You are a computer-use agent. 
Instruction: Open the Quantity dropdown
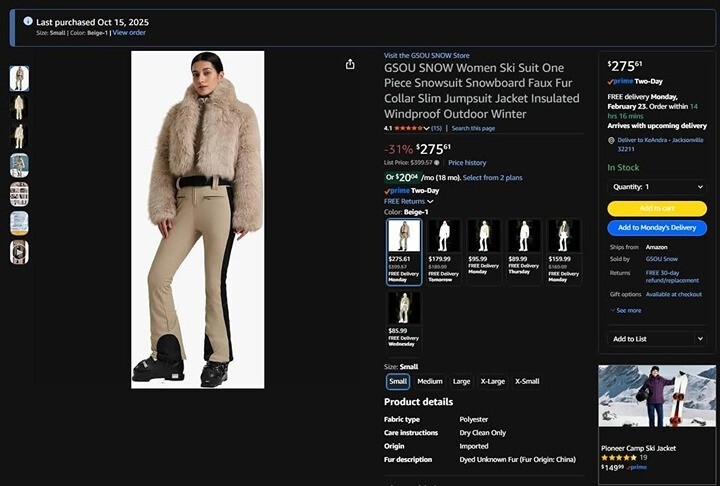pyautogui.click(x=657, y=187)
